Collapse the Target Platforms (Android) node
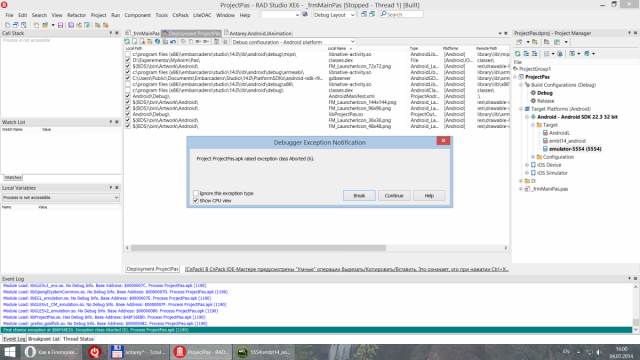640x360 pixels. click(x=521, y=109)
